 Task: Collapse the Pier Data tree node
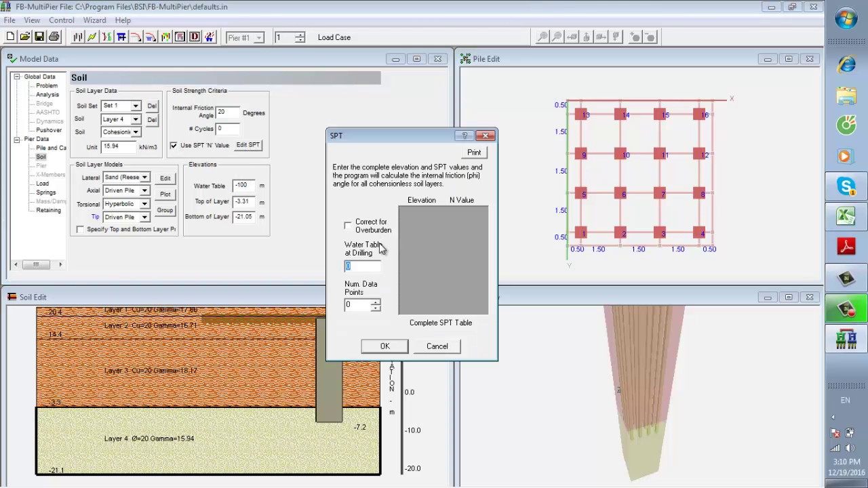coord(17,139)
